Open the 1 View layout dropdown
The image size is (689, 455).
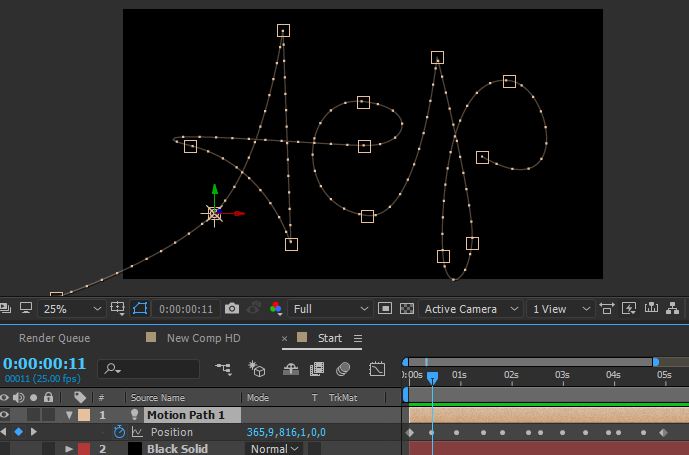561,309
